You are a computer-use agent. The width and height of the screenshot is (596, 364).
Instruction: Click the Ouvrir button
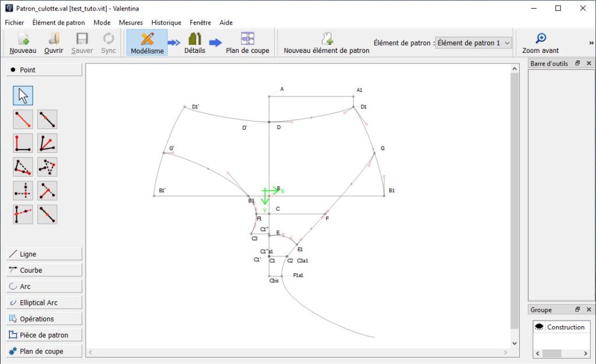[x=54, y=42]
